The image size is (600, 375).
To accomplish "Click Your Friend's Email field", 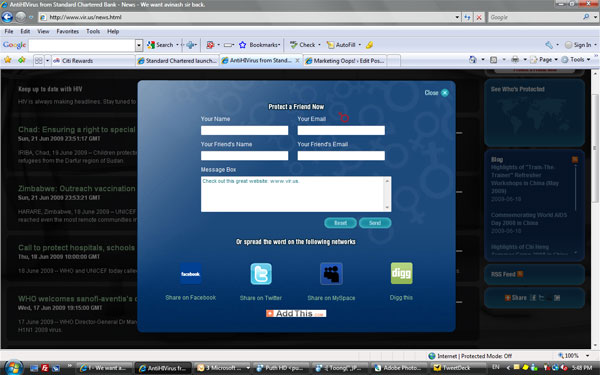I will tap(341, 155).
